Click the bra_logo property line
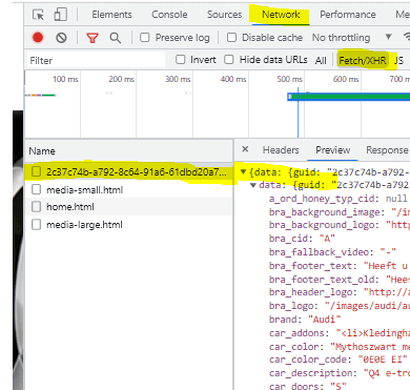 (339, 306)
